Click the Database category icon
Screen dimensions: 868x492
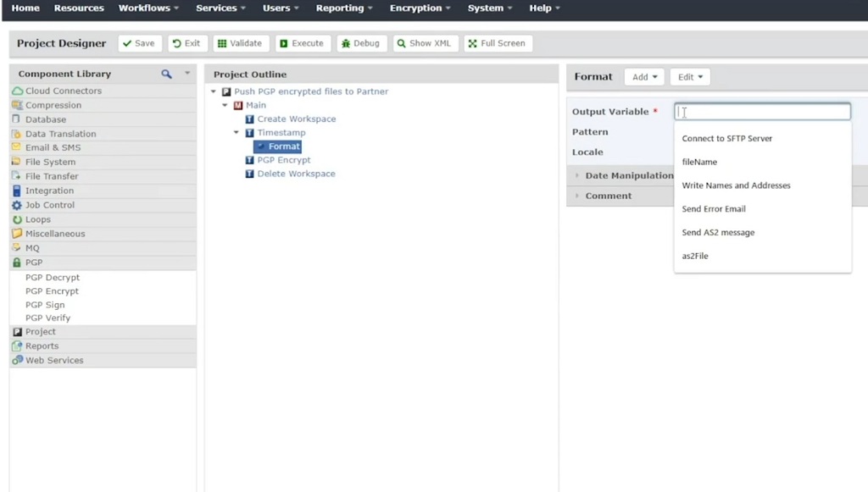16,119
